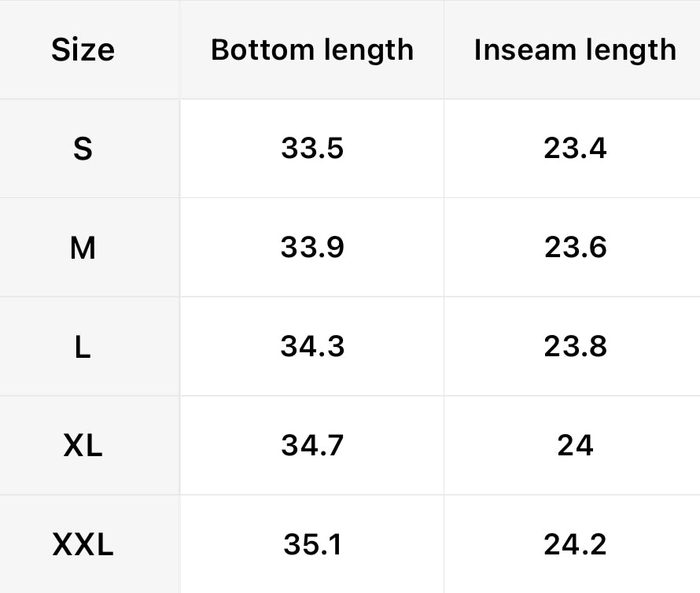This screenshot has width=700, height=593.
Task: Click the XL inseam value of 24
Action: click(x=575, y=446)
